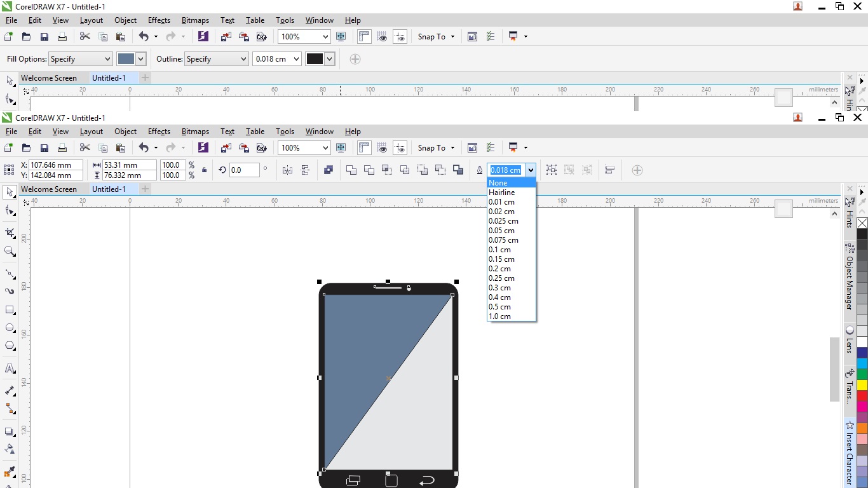This screenshot has height=488, width=868.
Task: Pick the yellow swatch from the color palette
Action: coord(862,386)
